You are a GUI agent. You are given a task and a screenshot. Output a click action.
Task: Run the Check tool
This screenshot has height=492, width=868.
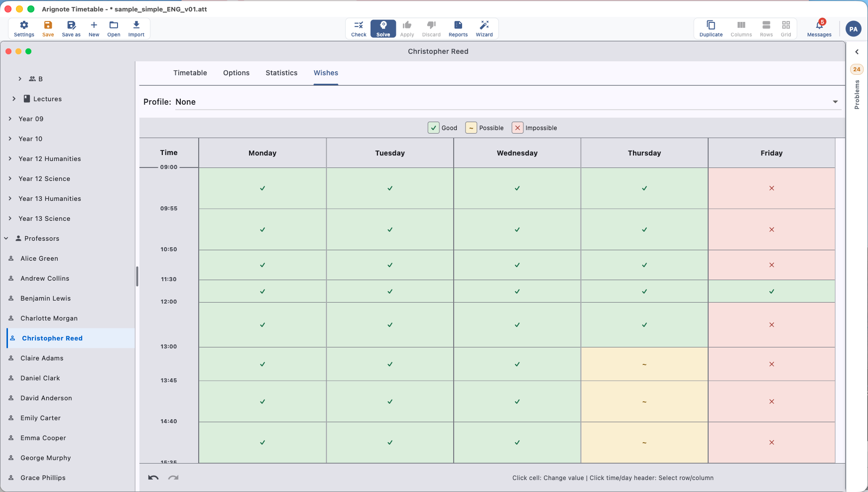[x=359, y=29]
